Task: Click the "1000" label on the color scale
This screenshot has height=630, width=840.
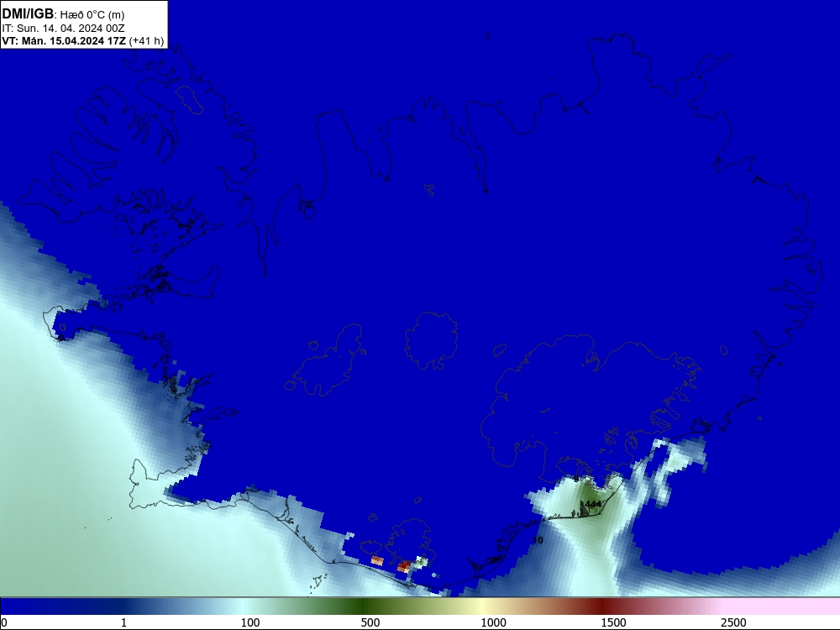Action: pos(493,622)
